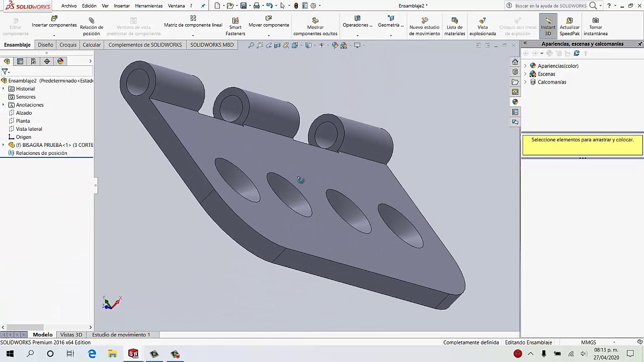Open FeatureManager design tree tab
Screen dimensions: 644x362
coord(7,61)
